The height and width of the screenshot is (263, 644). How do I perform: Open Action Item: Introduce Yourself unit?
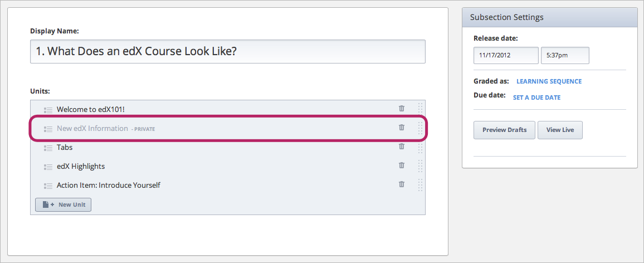coord(108,185)
